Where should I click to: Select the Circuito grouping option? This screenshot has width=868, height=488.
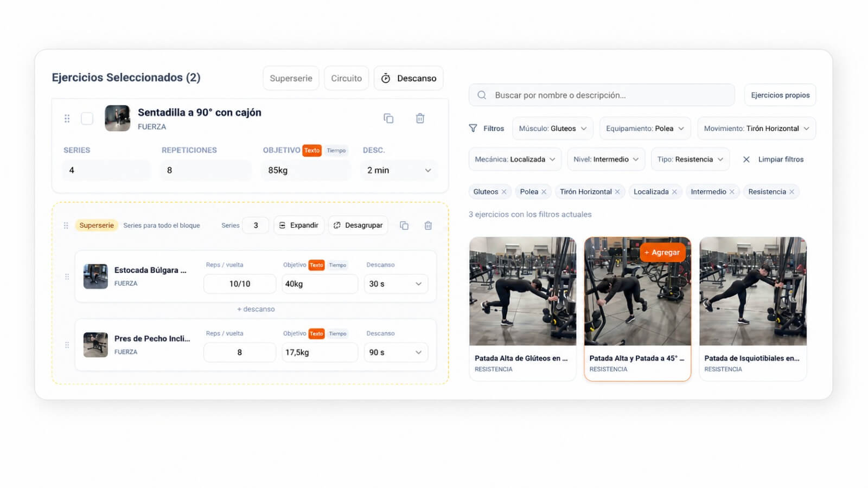coord(346,78)
